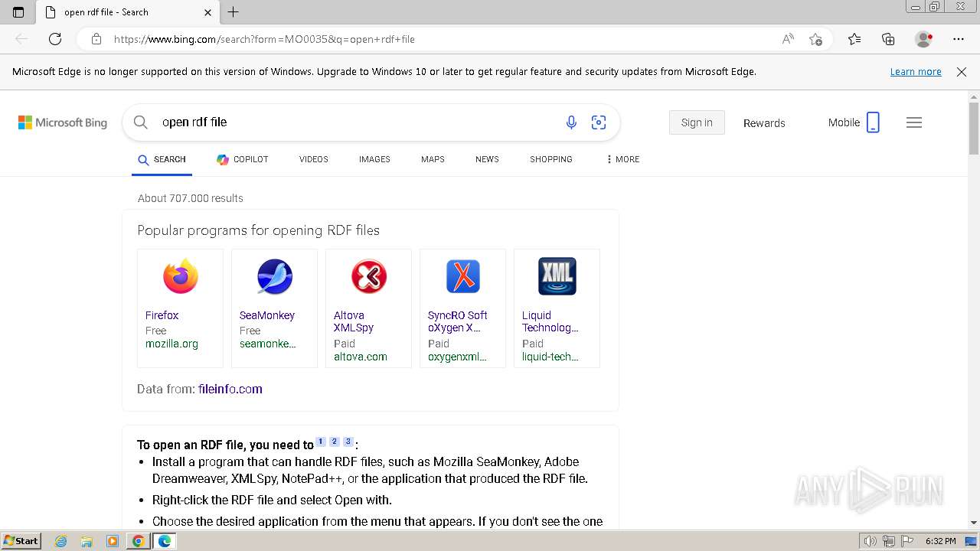Click 'About 707.000 results' text
Viewport: 980px width, 551px height.
191,198
